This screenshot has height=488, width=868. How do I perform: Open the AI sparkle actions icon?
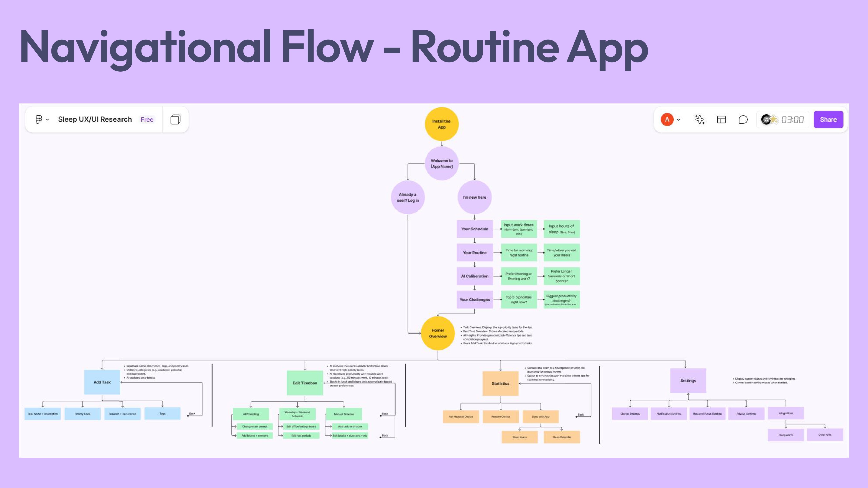pyautogui.click(x=700, y=120)
